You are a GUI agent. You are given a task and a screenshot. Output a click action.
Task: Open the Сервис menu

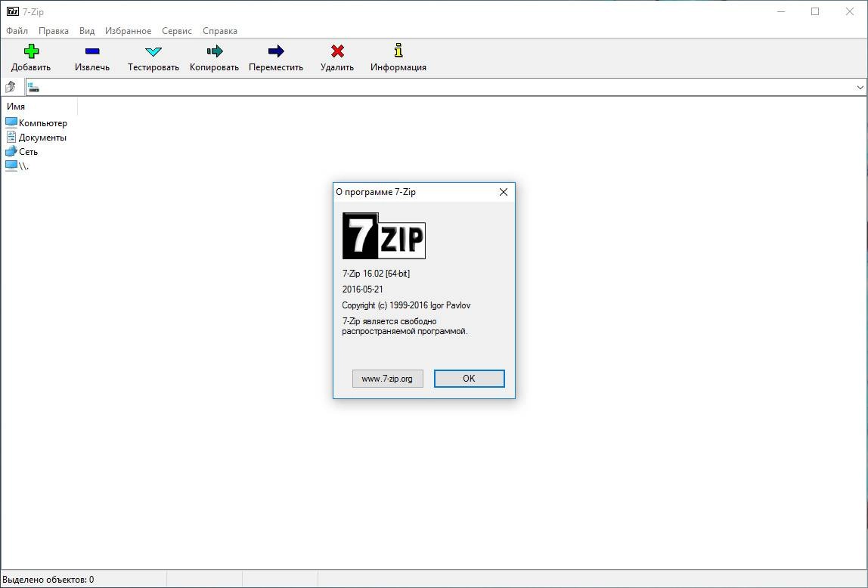177,31
